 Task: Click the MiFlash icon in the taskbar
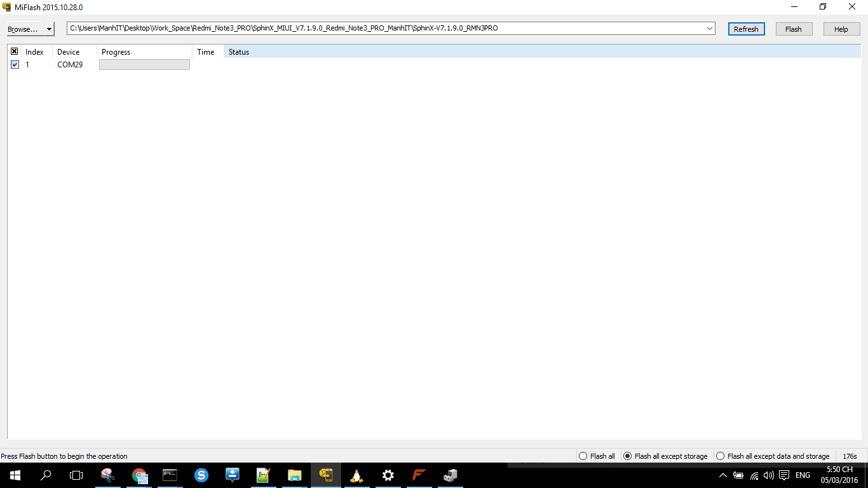coord(326,475)
